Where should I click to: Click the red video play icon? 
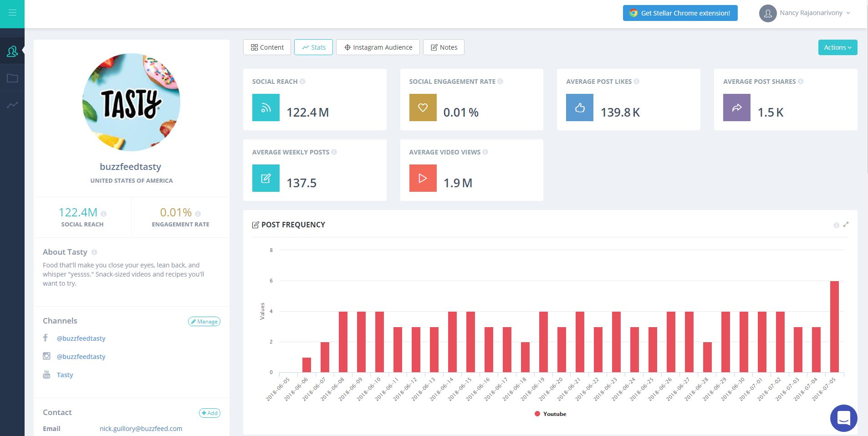pyautogui.click(x=423, y=178)
